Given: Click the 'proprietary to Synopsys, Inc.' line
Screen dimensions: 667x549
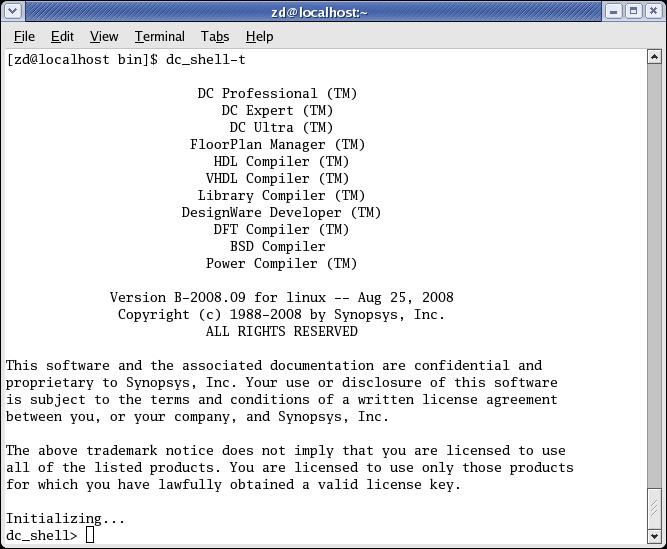Looking at the screenshot, I should [x=282, y=383].
